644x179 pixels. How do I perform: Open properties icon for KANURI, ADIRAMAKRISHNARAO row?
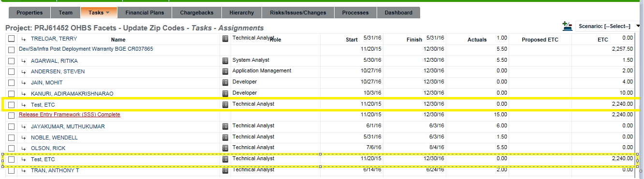pyautogui.click(x=225, y=94)
